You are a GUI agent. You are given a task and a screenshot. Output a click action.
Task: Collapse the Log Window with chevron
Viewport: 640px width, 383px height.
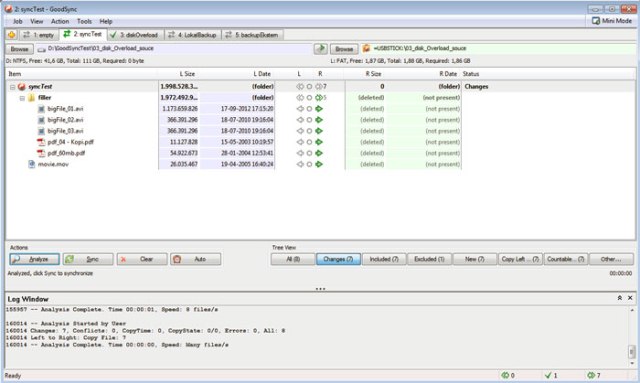(x=620, y=298)
